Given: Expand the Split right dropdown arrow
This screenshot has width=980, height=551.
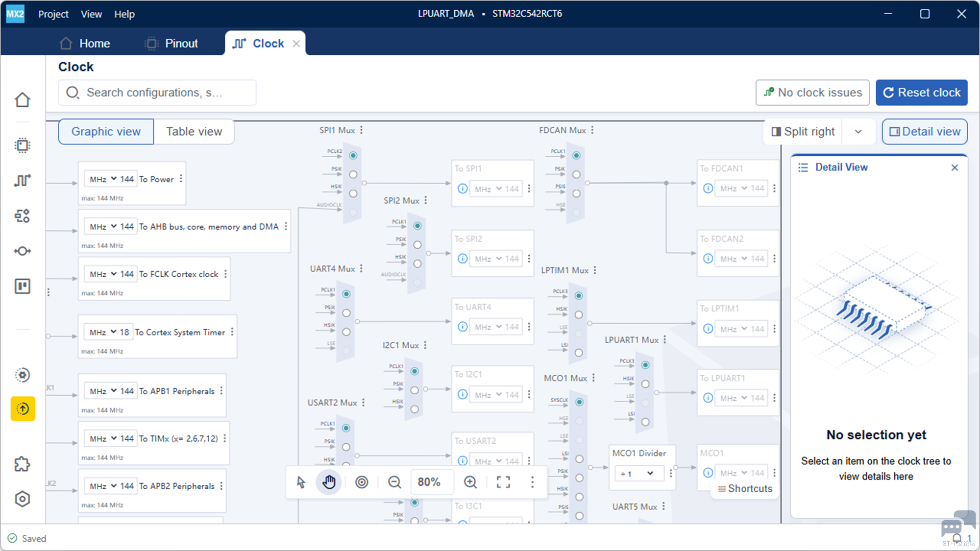Looking at the screenshot, I should (858, 131).
